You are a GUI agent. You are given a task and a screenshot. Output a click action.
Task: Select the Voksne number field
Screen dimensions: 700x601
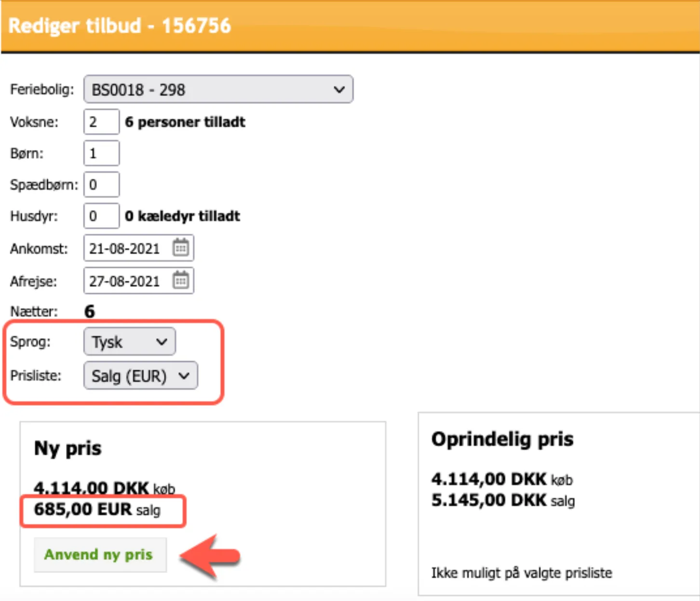(101, 122)
